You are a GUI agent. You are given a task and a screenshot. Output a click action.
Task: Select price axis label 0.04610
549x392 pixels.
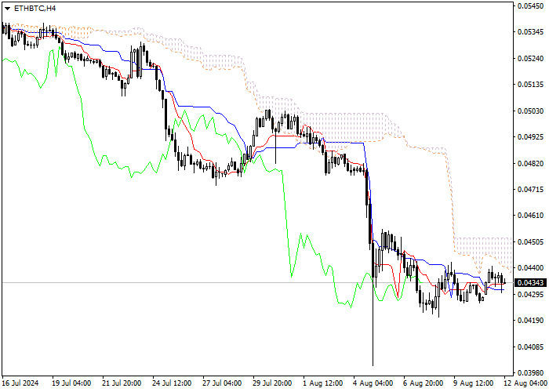point(530,216)
